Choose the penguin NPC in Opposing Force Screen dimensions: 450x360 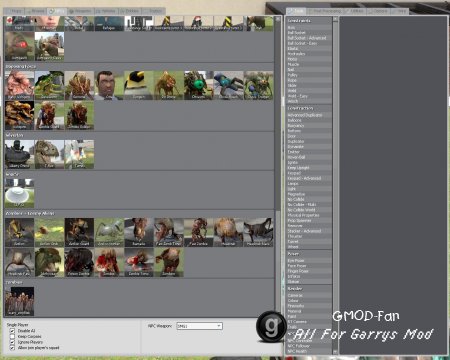click(x=139, y=85)
